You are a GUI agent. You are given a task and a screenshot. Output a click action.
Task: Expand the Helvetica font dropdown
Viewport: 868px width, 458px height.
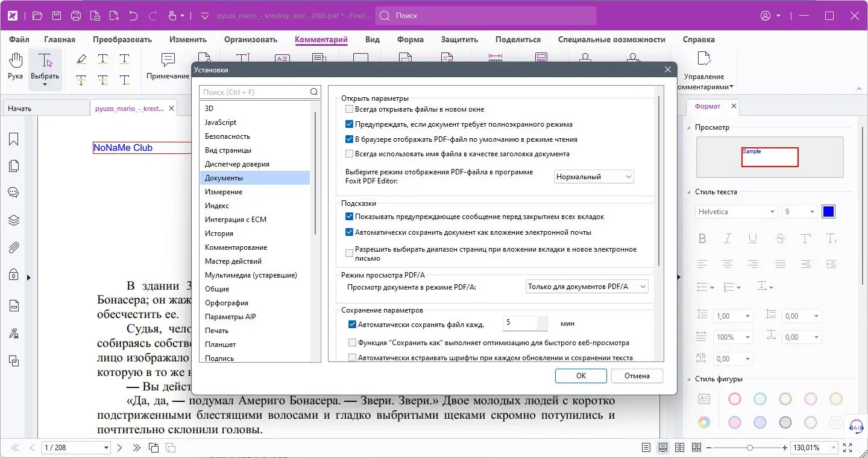click(736, 212)
